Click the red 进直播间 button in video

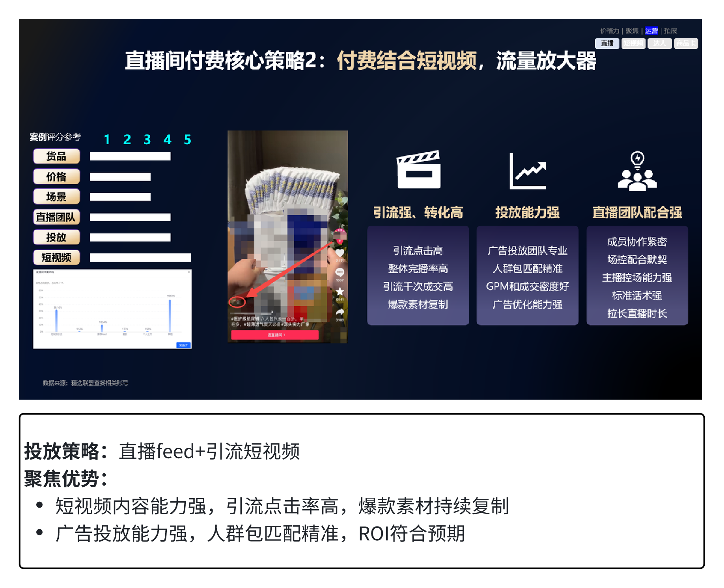pos(275,335)
